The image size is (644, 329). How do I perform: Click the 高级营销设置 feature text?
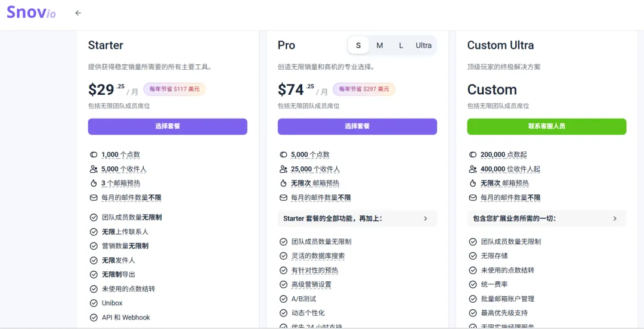pyautogui.click(x=311, y=284)
